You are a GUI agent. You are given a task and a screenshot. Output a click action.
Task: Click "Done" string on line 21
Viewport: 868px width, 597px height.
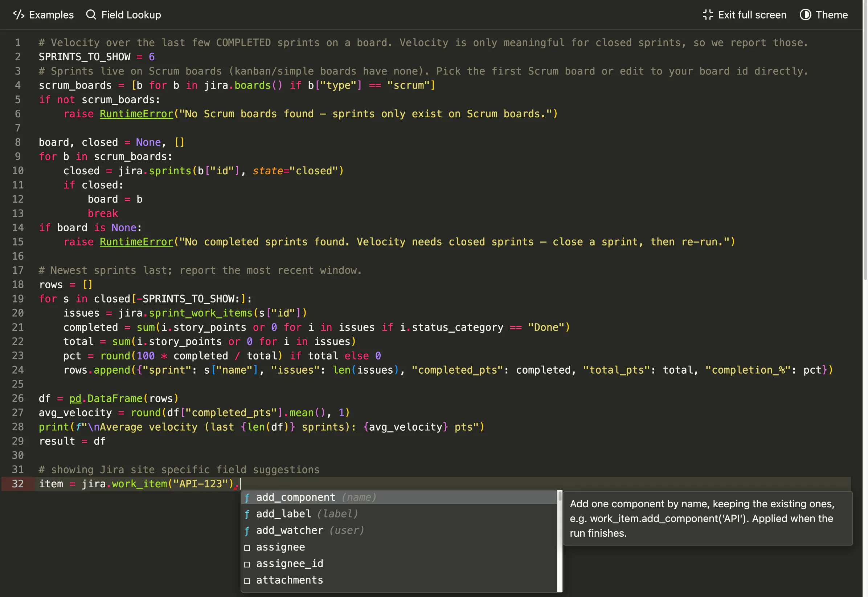tap(546, 327)
